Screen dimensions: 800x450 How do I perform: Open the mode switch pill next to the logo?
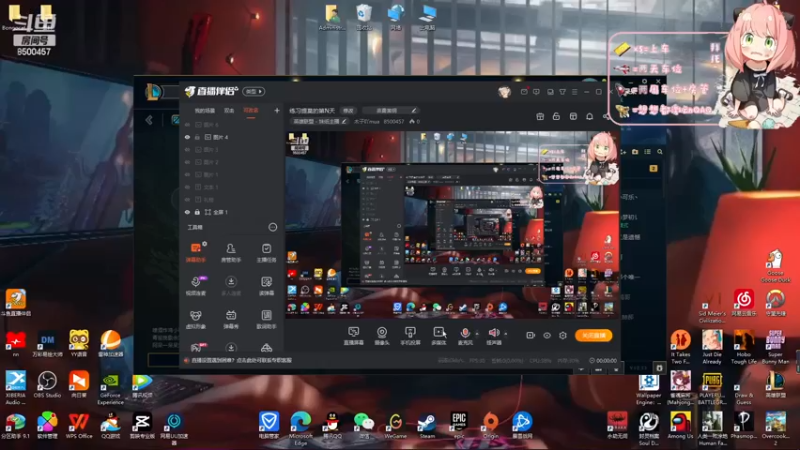coord(254,91)
